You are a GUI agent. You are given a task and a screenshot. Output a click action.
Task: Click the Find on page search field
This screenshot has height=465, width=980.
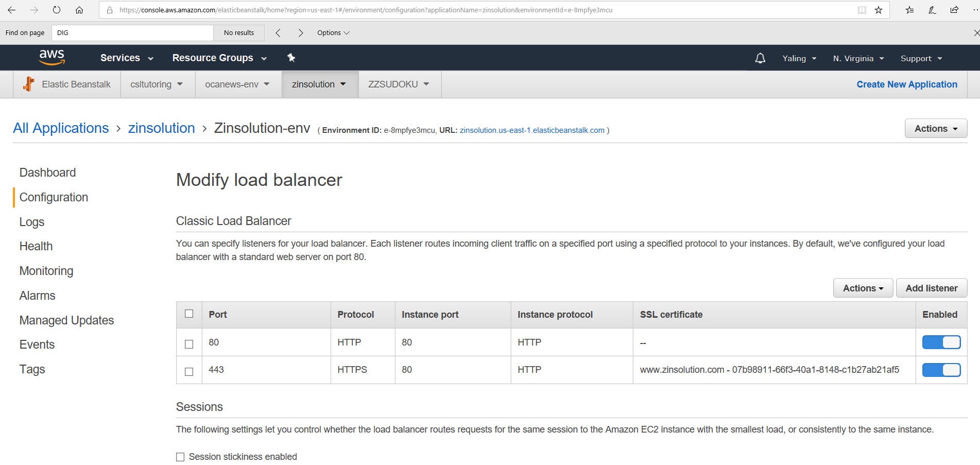(132, 33)
